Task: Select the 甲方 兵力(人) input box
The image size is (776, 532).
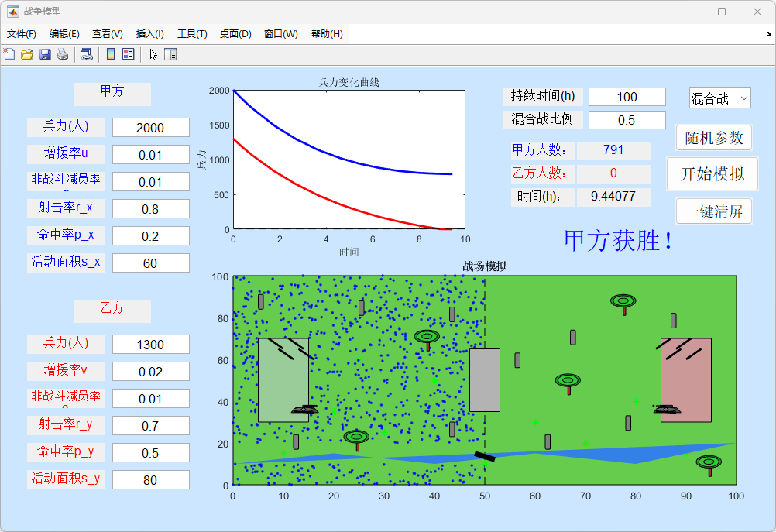Action: (150, 128)
